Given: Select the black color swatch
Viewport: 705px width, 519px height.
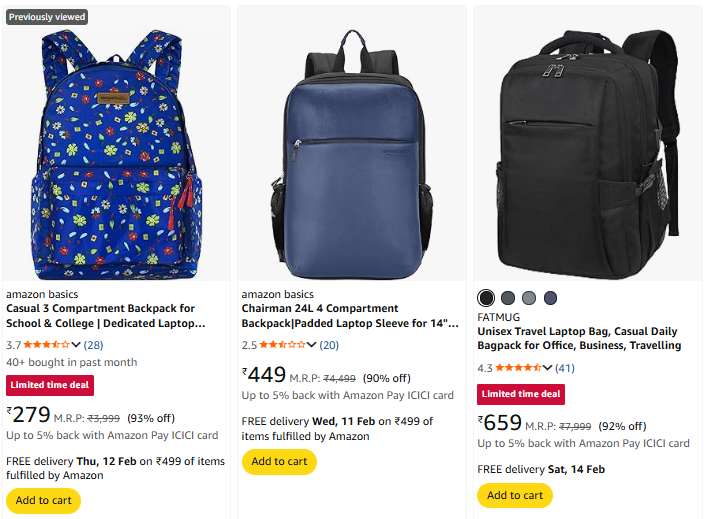Looking at the screenshot, I should 486,298.
